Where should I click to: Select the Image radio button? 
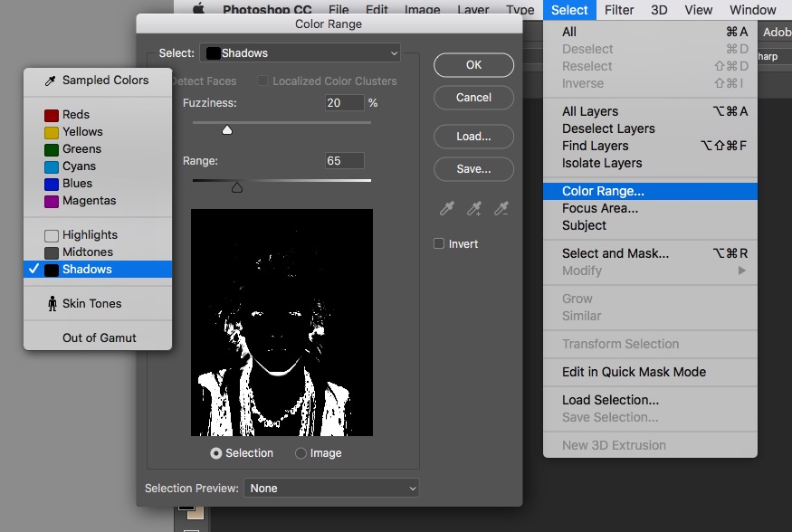point(301,453)
